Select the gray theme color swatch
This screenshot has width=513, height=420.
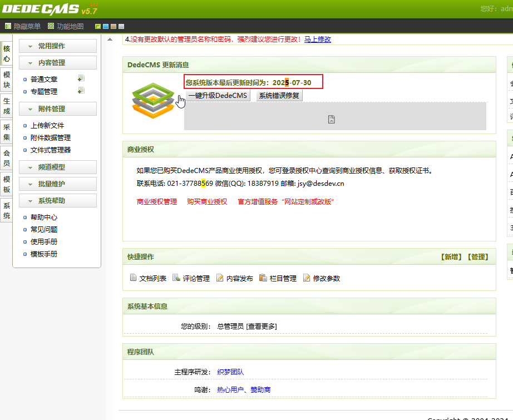tap(121, 27)
